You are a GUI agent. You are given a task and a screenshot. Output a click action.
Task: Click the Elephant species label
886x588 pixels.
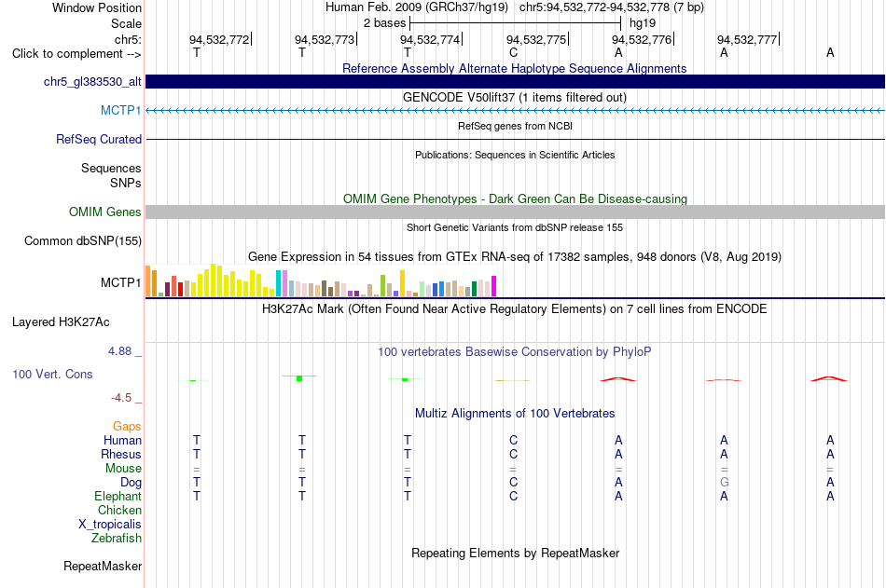tap(118, 496)
